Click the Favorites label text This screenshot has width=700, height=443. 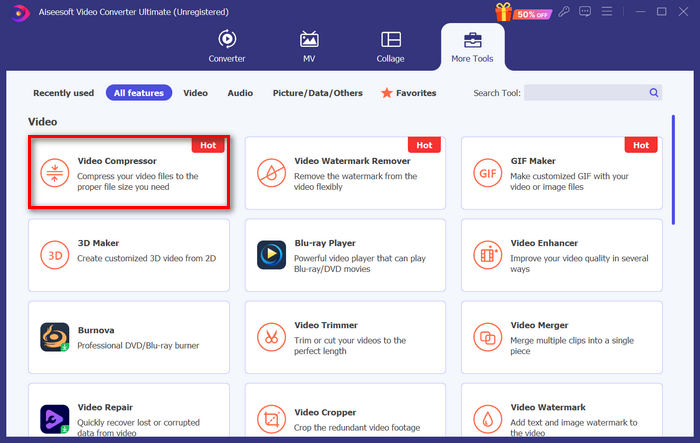point(416,93)
